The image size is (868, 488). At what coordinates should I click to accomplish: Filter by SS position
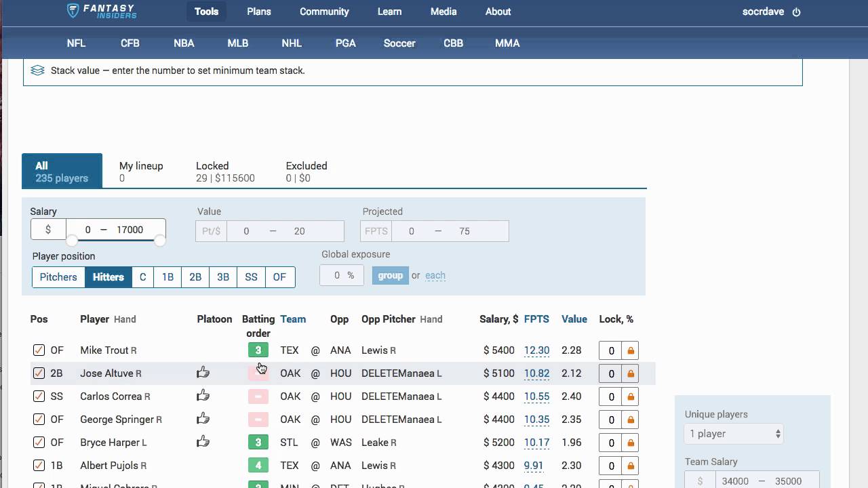251,277
